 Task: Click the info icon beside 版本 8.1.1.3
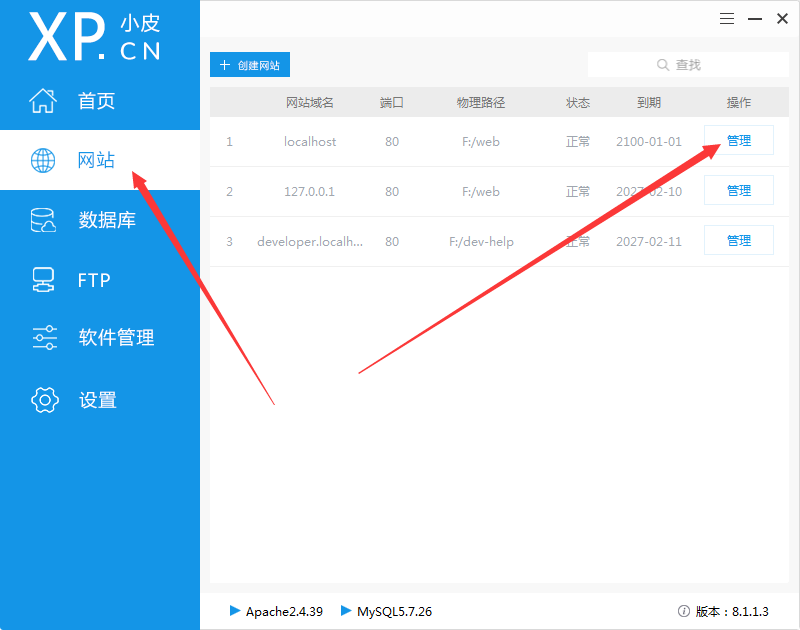click(x=684, y=611)
